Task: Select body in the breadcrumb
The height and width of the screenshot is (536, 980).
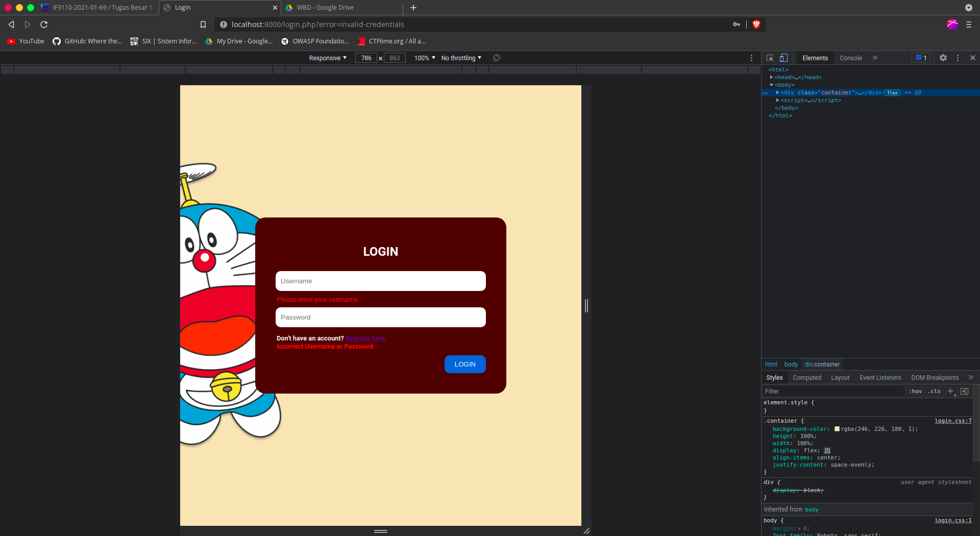Action: pyautogui.click(x=791, y=364)
